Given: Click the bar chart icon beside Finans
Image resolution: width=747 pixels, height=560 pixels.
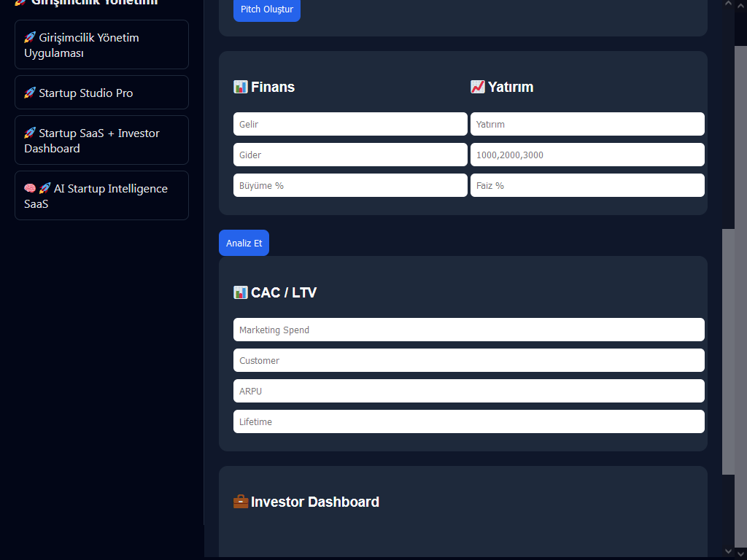Looking at the screenshot, I should [241, 87].
